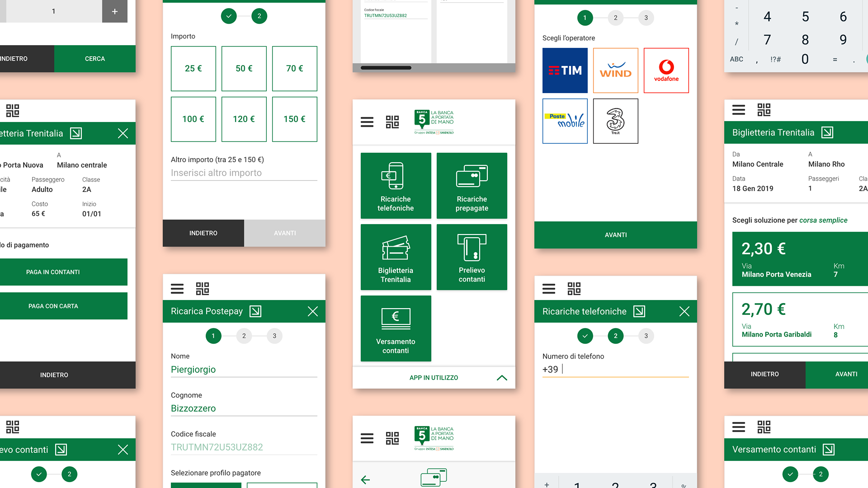
Task: Go to step 3 in Ricariche telefoniche
Action: 646,336
